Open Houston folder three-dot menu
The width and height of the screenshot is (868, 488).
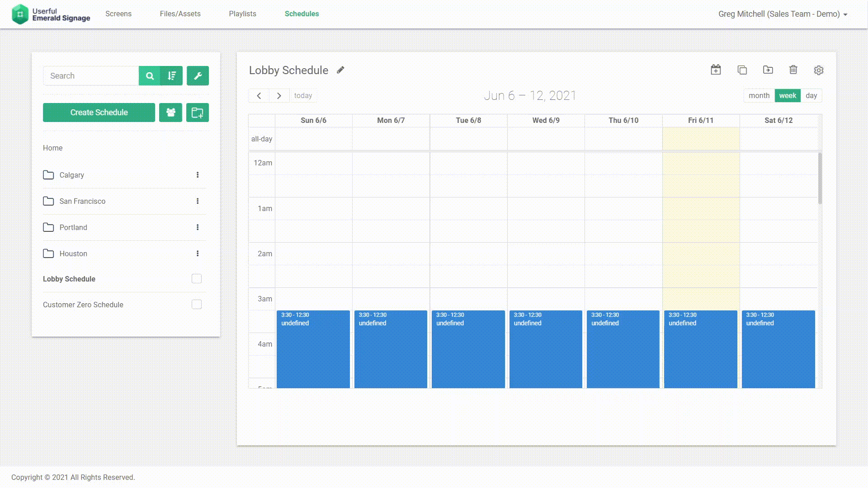coord(198,253)
